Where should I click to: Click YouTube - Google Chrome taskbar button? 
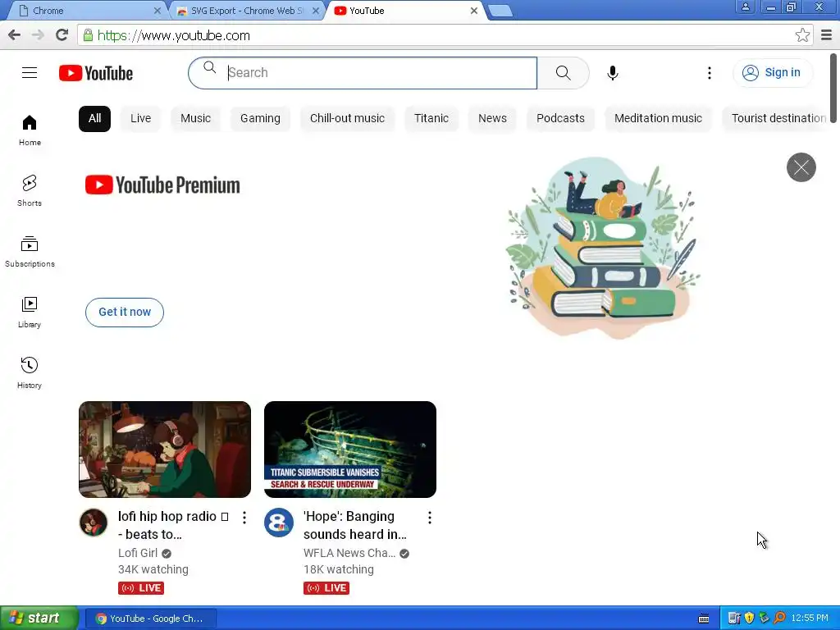tap(152, 619)
